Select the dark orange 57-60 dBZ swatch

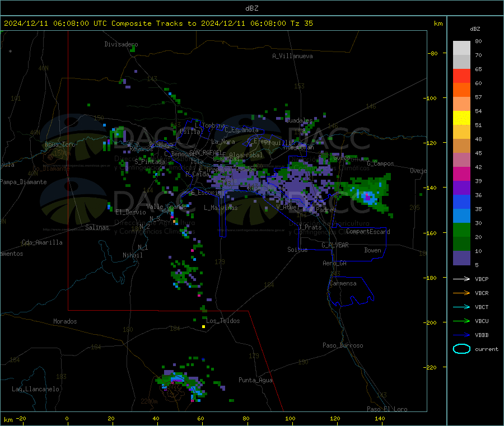[x=461, y=90]
